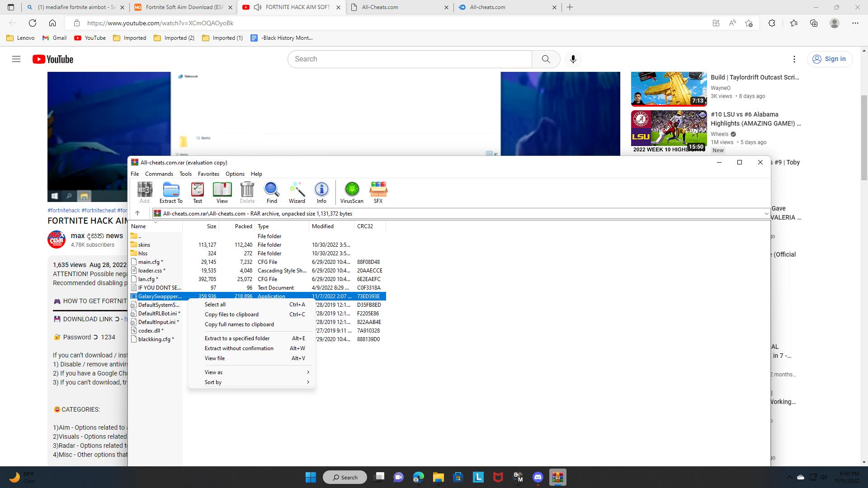Click the Find toolbar icon
868x488 pixels.
272,192
